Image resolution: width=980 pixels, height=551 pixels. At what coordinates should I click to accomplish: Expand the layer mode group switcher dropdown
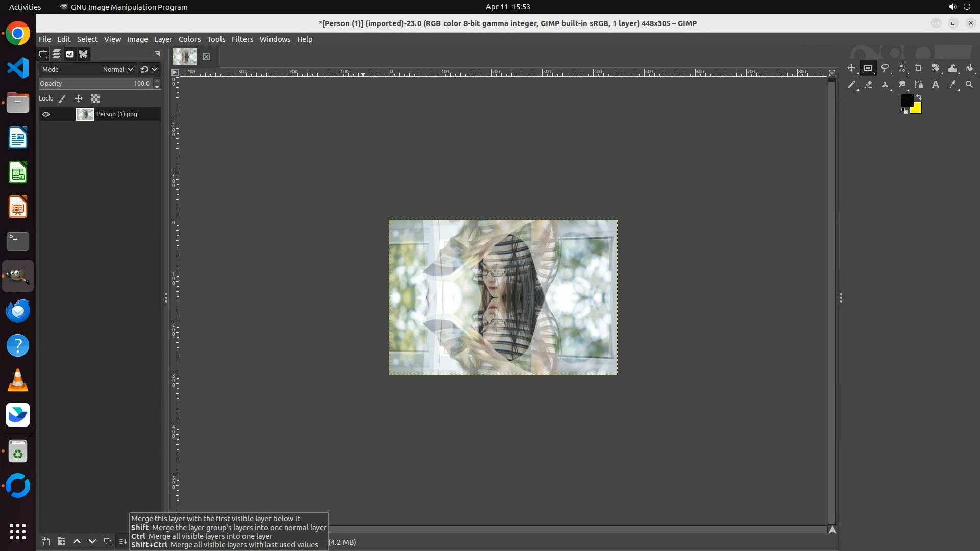pos(150,69)
